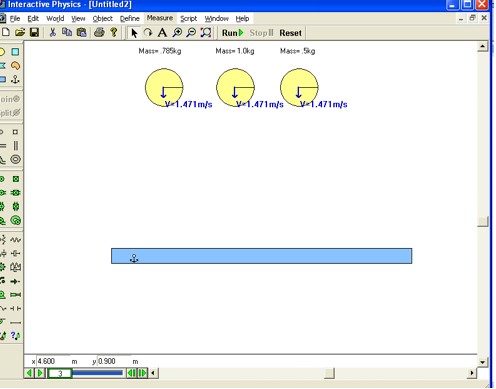Image resolution: width=496 pixels, height=389 pixels.
Task: Select the damper tool in the toolbox
Action: (16, 253)
